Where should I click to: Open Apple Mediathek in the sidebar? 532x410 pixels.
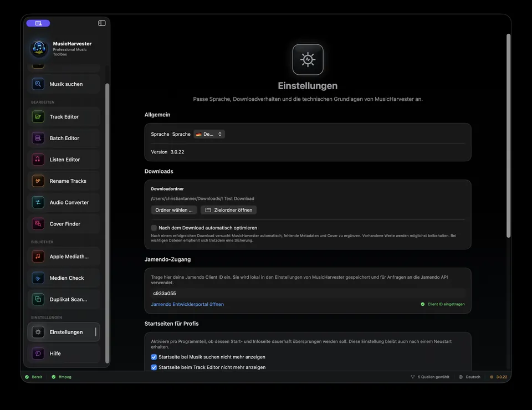click(63, 257)
